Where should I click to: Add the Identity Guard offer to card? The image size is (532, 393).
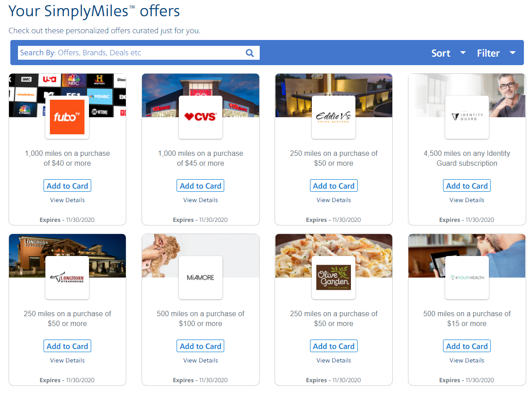click(x=467, y=185)
